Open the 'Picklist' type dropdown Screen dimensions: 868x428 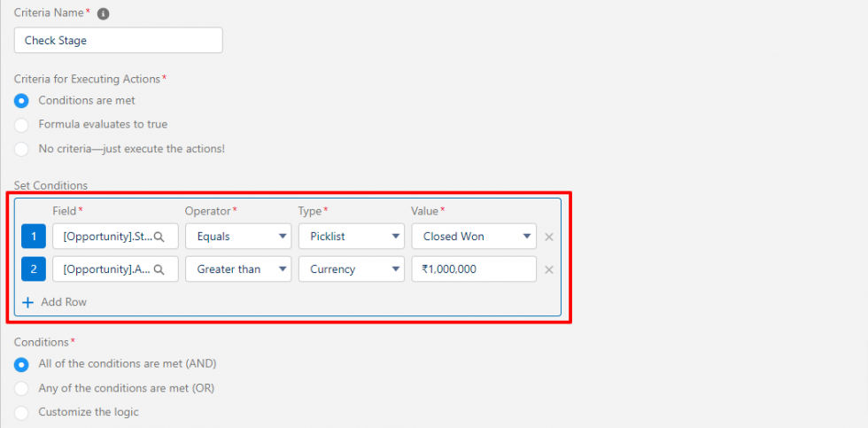point(351,237)
